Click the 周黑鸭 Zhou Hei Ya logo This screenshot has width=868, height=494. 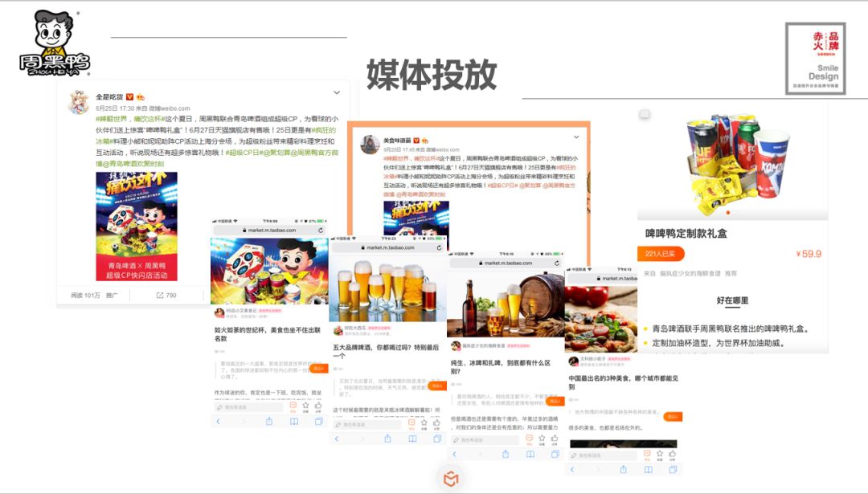[x=53, y=43]
